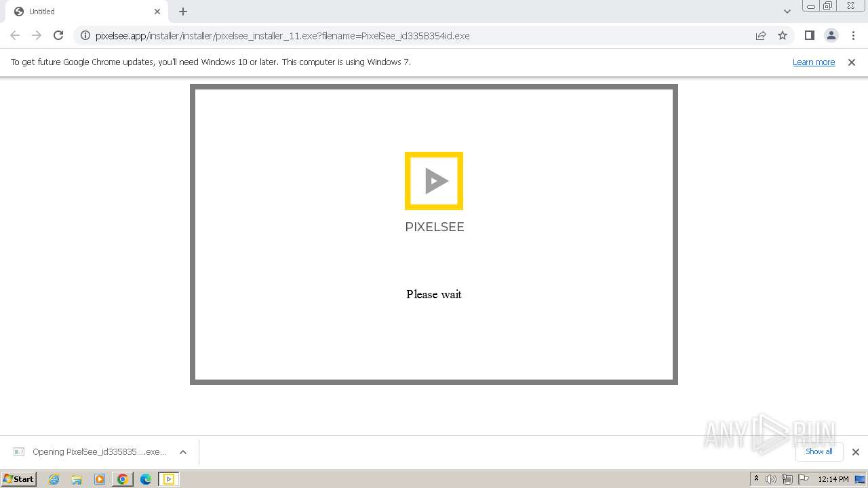
Task: Open Microsoft Edge from taskbar
Action: [146, 479]
